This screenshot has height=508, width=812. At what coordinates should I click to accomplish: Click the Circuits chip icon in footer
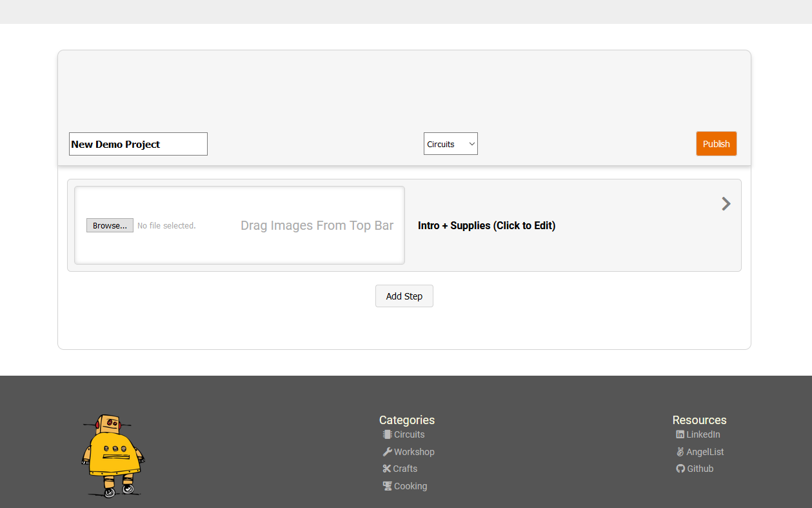(x=387, y=434)
